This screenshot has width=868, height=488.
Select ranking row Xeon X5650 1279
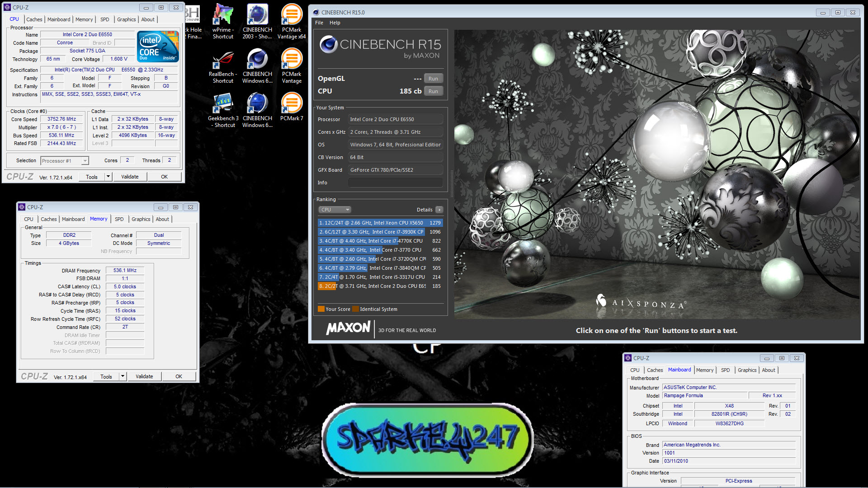380,223
